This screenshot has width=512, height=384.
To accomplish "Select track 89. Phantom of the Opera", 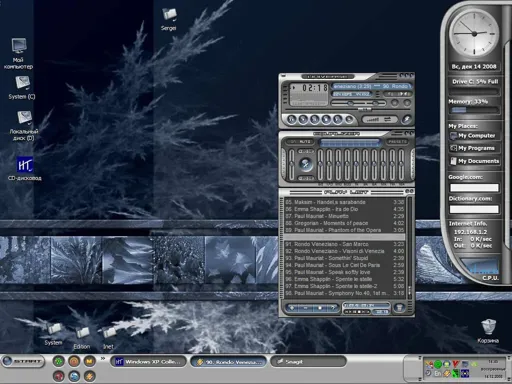I will tap(344, 230).
